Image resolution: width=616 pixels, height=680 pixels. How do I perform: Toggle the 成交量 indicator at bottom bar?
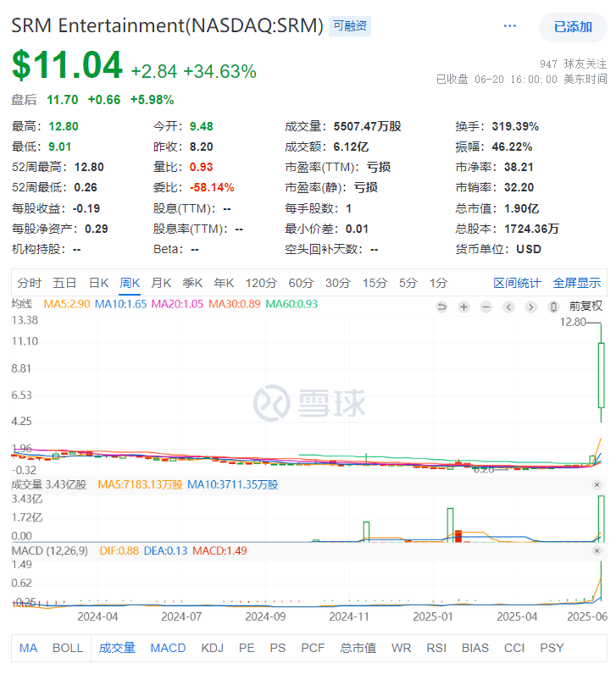(117, 648)
